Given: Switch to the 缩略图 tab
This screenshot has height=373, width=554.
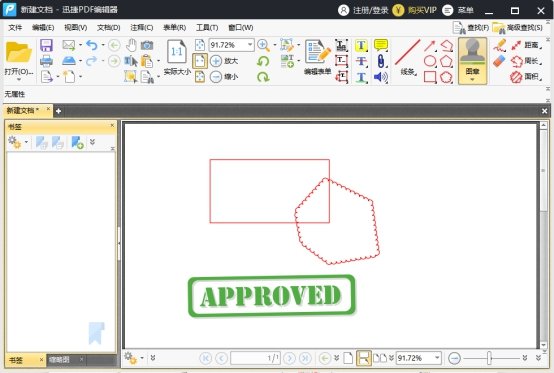Looking at the screenshot, I should click(x=59, y=360).
